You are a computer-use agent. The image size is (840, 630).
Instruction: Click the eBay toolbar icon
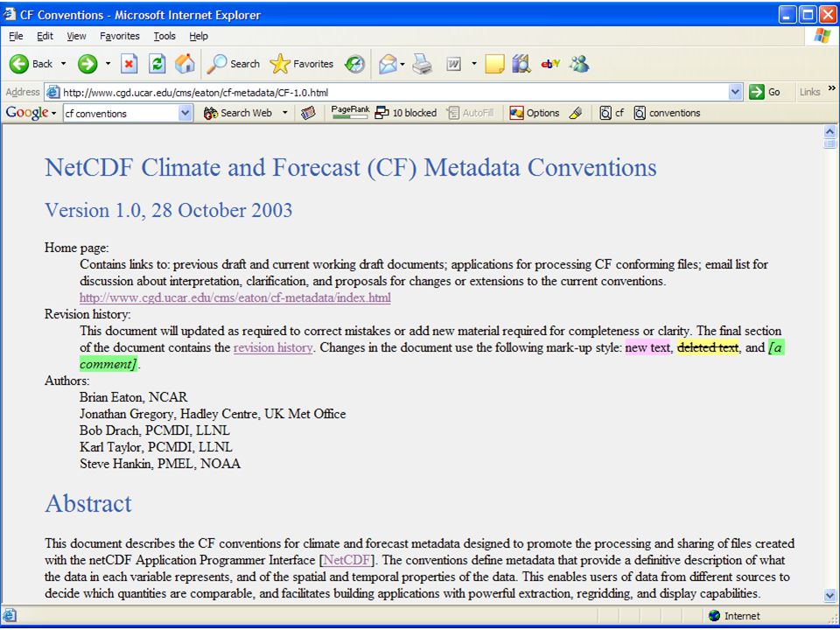click(x=550, y=64)
